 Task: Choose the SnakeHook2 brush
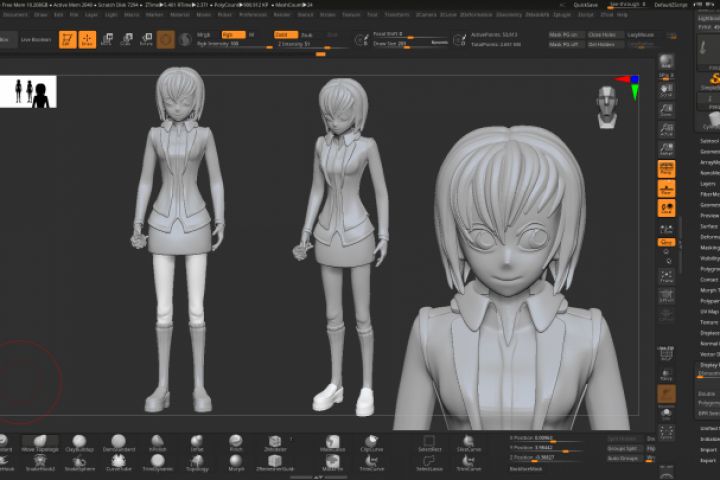point(40,463)
